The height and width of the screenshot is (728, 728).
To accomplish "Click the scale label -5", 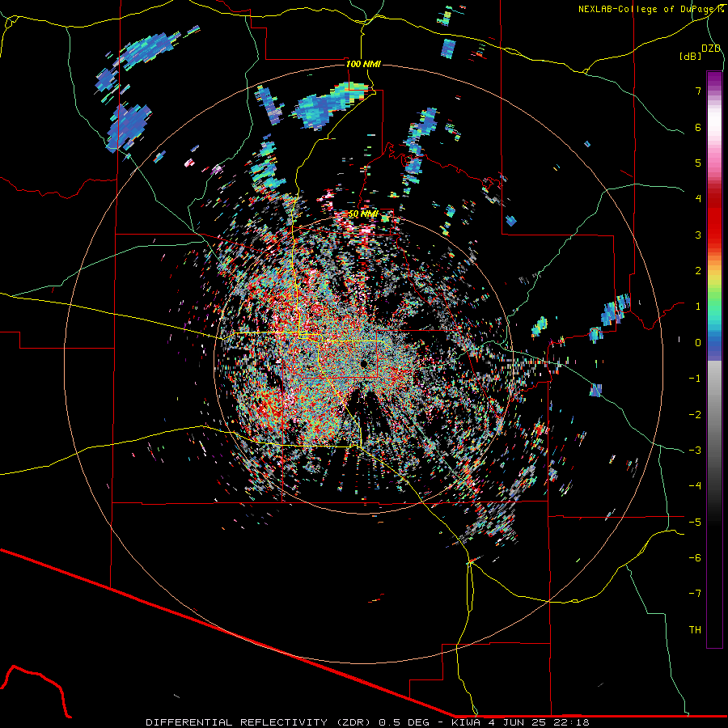I will 695,523.
